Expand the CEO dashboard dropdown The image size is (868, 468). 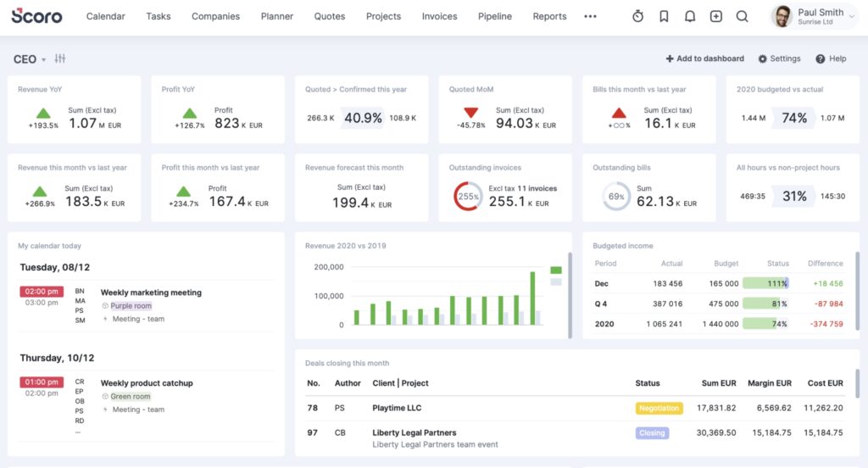30,59
